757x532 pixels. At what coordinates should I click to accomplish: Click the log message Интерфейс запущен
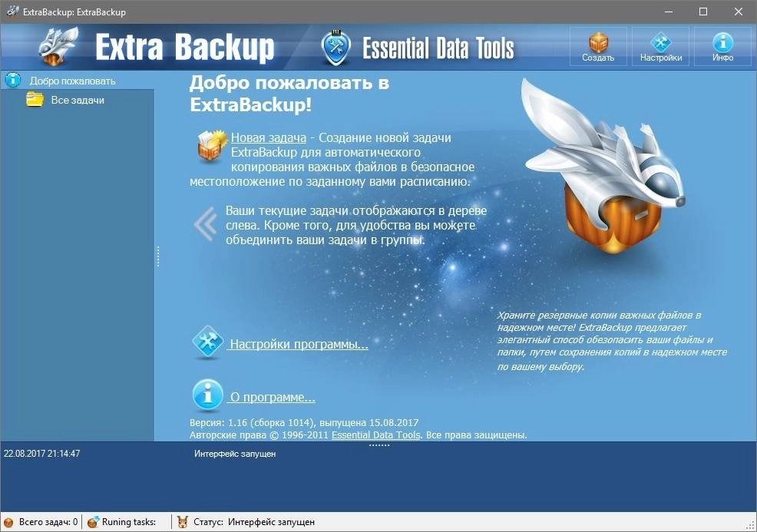235,454
